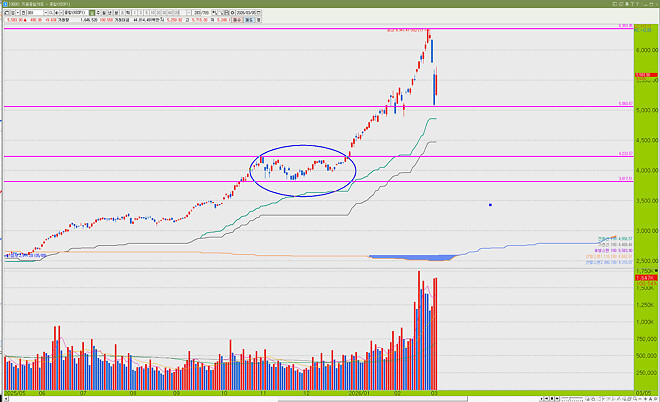Click the 2025/05 date axis label
Image resolution: width=660 pixels, height=402 pixels.
tap(15, 393)
